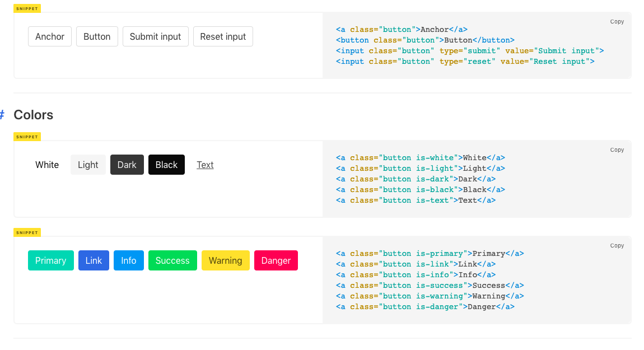Click the plain Button element

97,36
